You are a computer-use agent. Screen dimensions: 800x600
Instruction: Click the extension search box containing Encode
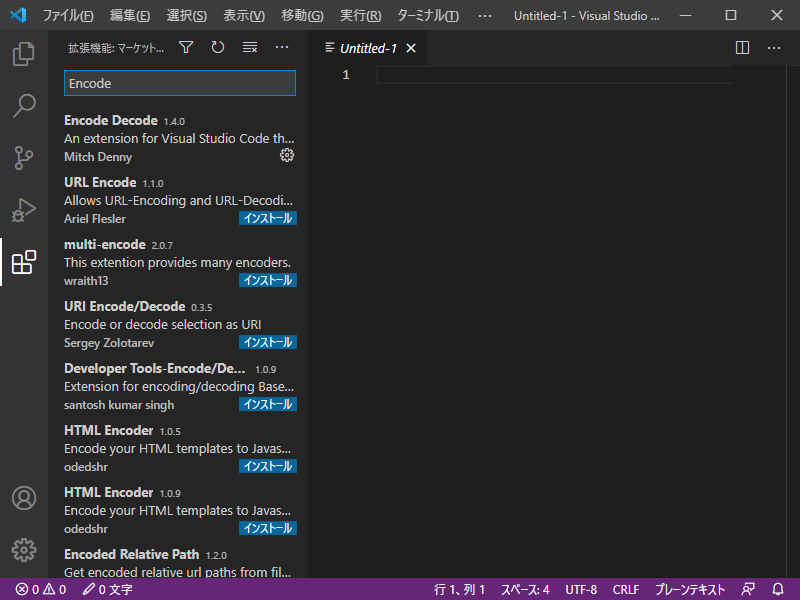[179, 83]
